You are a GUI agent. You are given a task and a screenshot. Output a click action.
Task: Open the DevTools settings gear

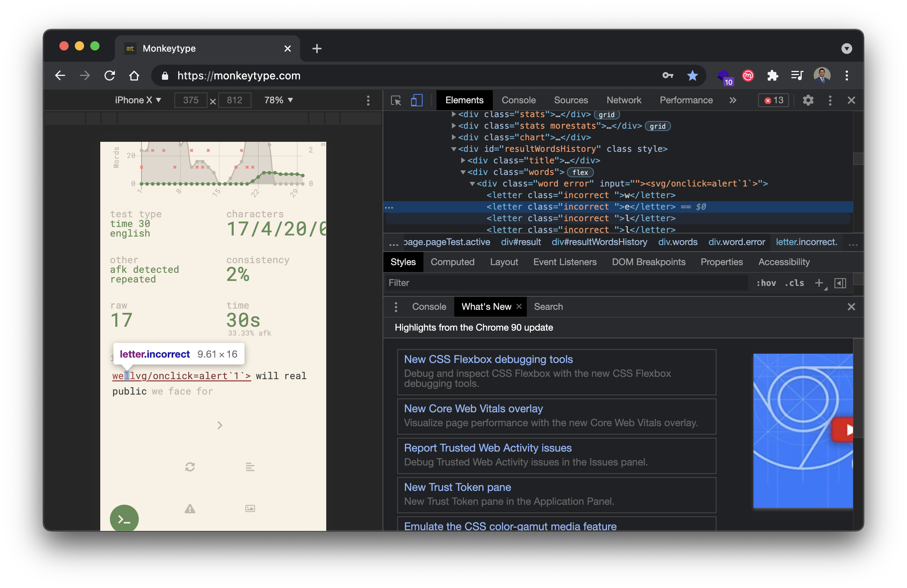pyautogui.click(x=808, y=100)
